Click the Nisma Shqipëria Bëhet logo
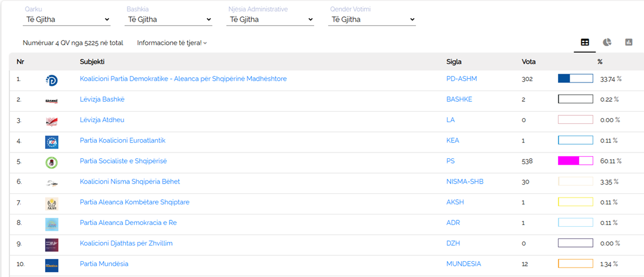This screenshot has width=644, height=277. coord(51,183)
